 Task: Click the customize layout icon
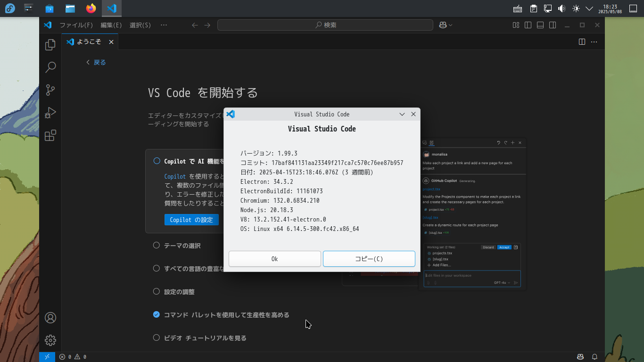pos(516,25)
